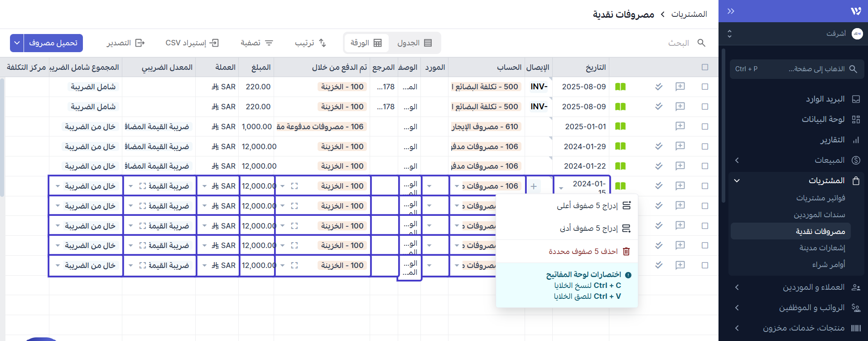
Task: Click the green book icon for 2025-08-09 first row
Action: tap(620, 87)
